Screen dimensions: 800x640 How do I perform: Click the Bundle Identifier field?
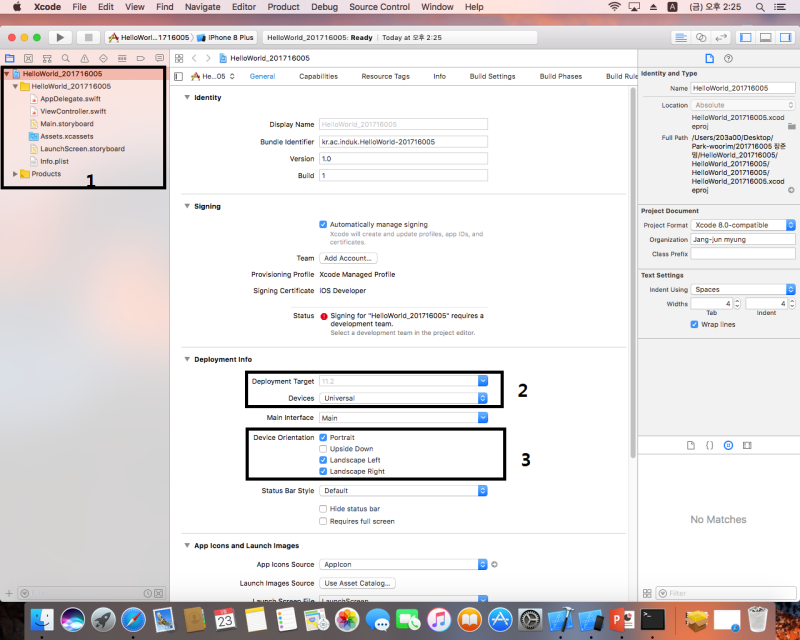403,142
